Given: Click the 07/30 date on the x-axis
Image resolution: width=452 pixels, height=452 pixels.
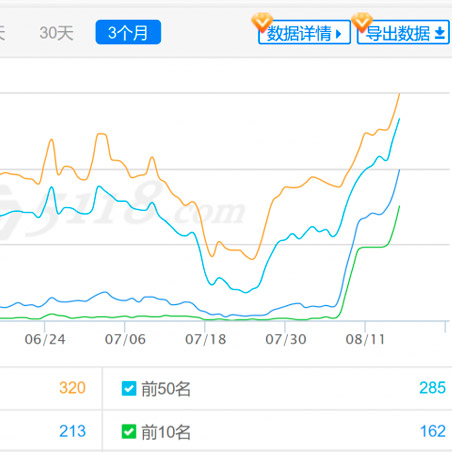Looking at the screenshot, I should (x=286, y=339).
